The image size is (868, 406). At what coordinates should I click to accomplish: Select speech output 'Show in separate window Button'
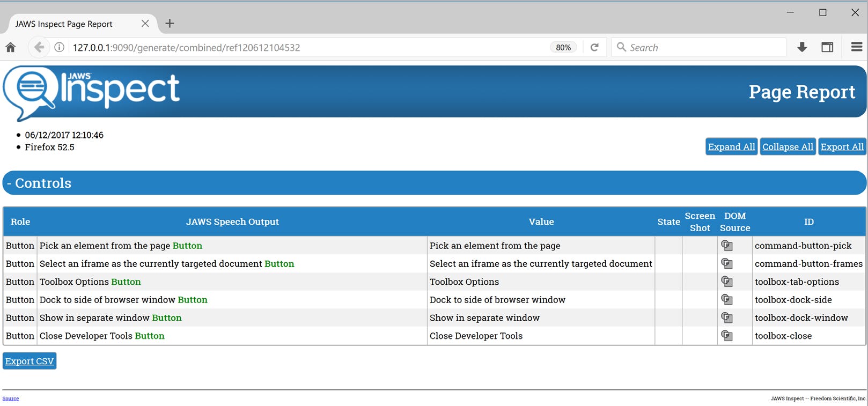pyautogui.click(x=111, y=318)
